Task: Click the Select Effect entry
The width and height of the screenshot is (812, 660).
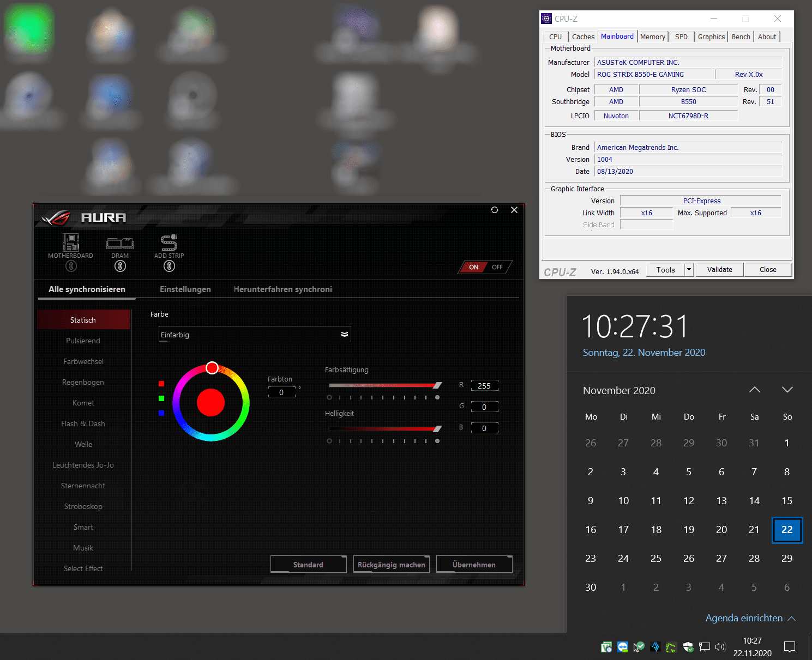Action: click(x=83, y=568)
